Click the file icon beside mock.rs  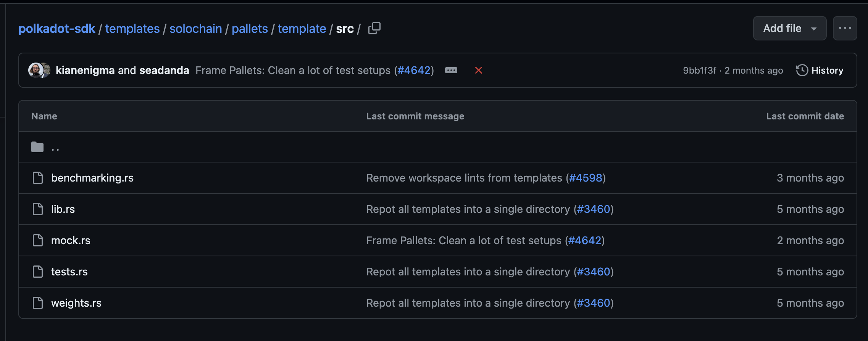coord(37,240)
